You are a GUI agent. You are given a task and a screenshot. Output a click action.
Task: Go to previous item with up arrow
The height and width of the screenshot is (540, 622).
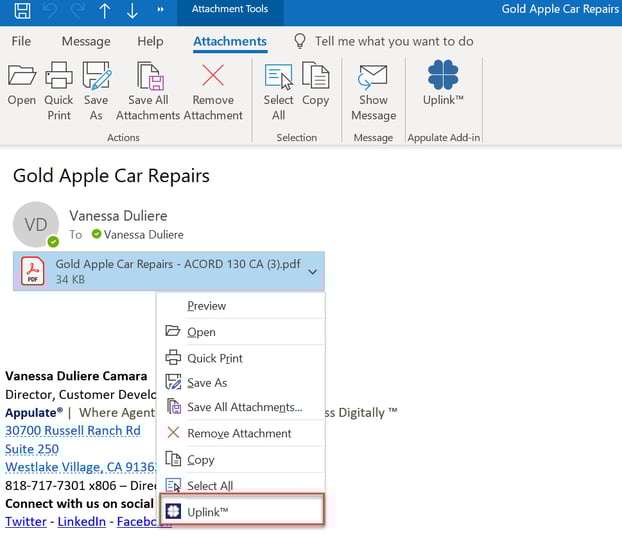tap(105, 10)
